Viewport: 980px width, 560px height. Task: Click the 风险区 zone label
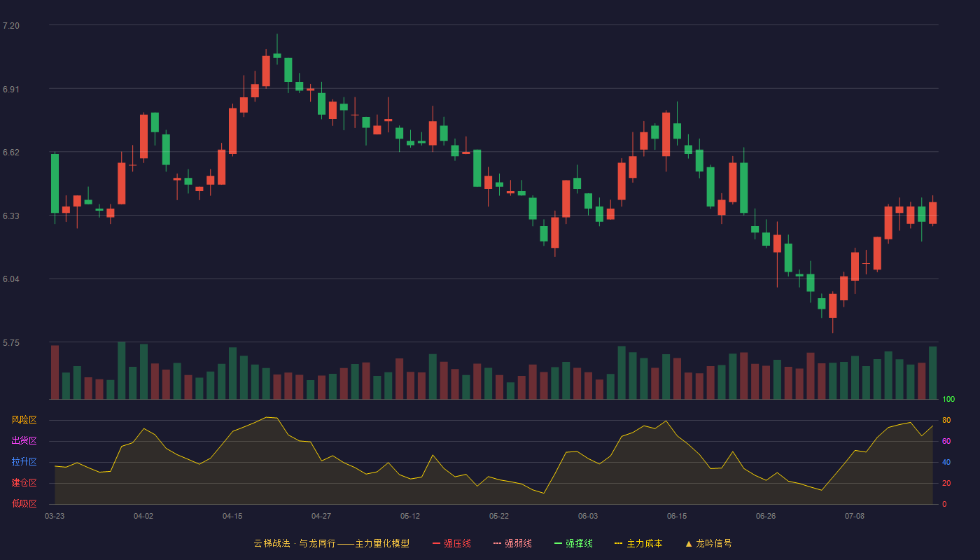coord(24,420)
